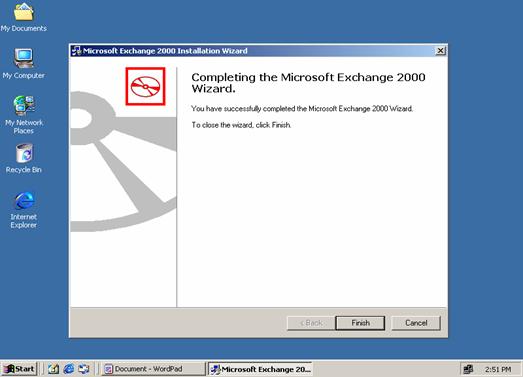This screenshot has height=377, width=523.
Task: Select the My Computer desktop icon
Action: click(23, 63)
